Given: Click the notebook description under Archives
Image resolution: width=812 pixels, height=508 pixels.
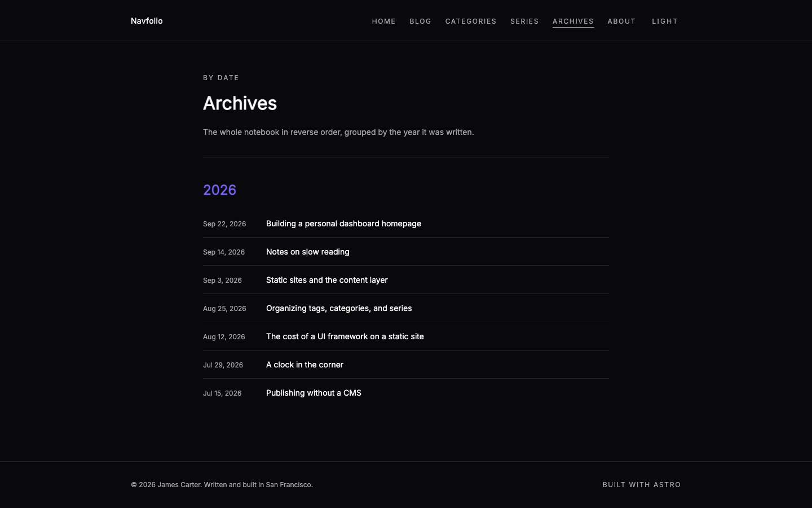Looking at the screenshot, I should click(338, 132).
